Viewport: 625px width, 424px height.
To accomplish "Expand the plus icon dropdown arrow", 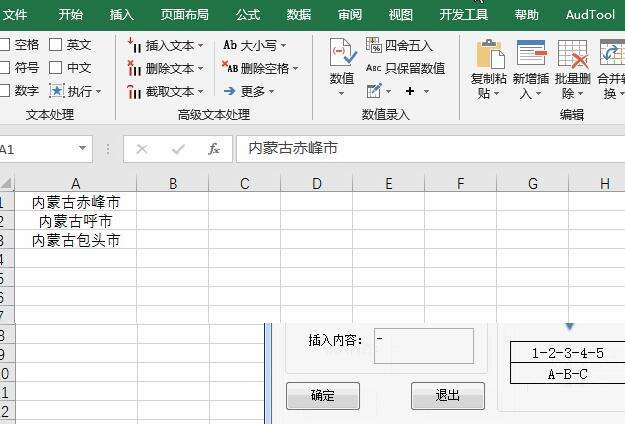I will (426, 92).
